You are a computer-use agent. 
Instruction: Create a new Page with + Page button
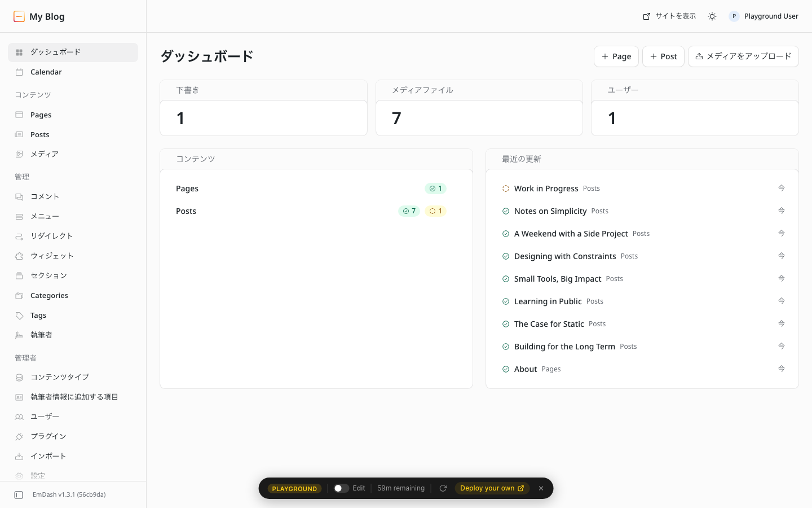coord(616,56)
